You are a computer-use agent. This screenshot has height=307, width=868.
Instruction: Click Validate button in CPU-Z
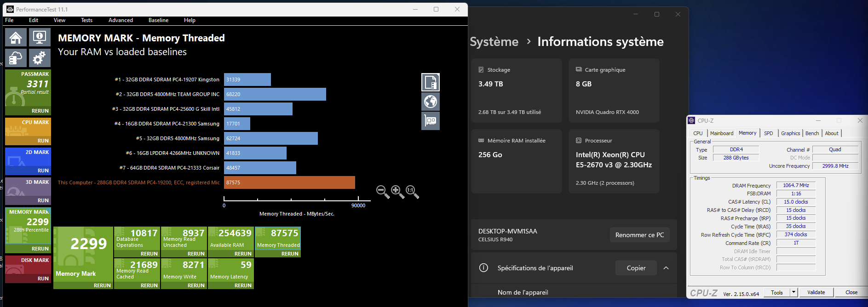(x=816, y=292)
